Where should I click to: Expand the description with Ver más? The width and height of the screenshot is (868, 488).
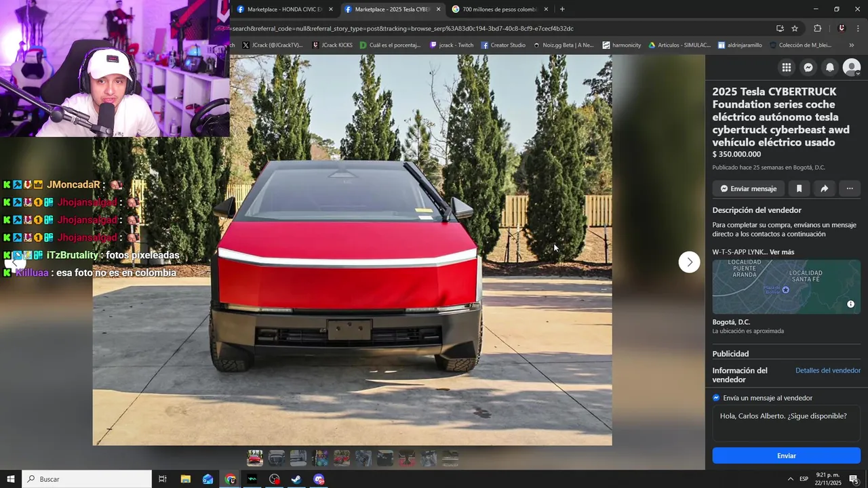(782, 252)
